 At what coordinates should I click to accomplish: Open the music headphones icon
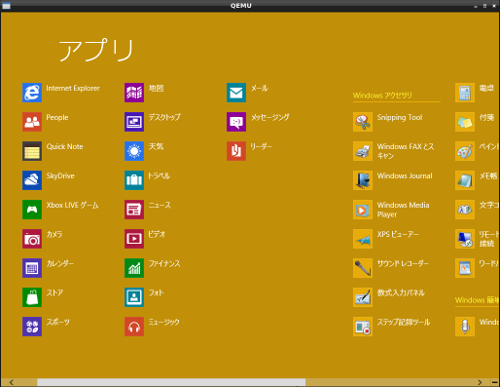(134, 326)
